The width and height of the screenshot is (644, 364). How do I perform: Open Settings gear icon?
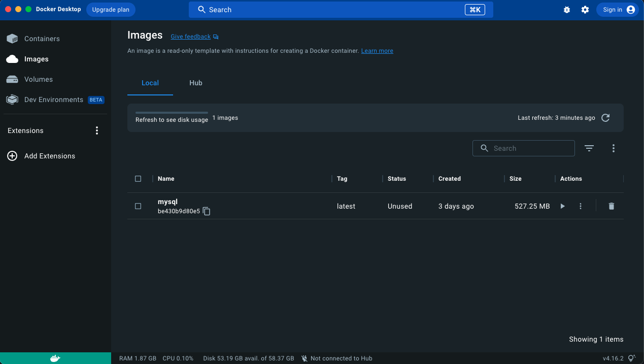point(585,10)
